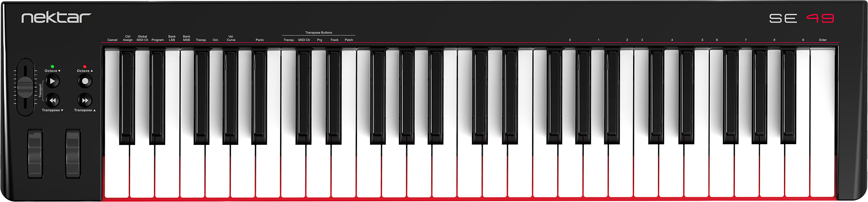Click the Transpose Buttons header text
The width and height of the screenshot is (868, 202).
coord(318,32)
